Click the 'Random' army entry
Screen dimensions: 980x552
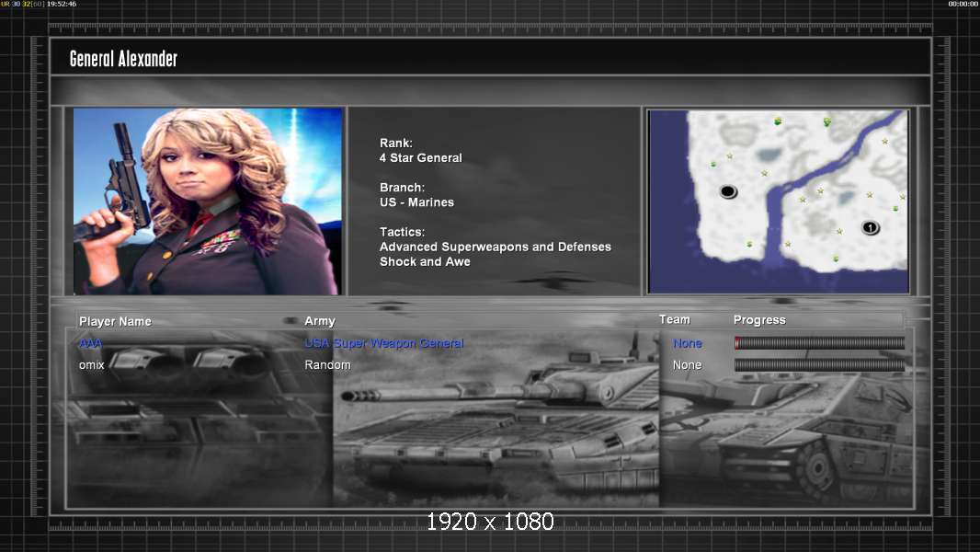327,364
